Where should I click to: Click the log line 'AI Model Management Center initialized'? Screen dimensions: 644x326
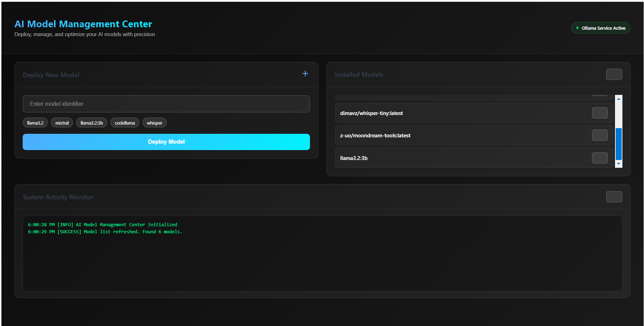[103, 225]
